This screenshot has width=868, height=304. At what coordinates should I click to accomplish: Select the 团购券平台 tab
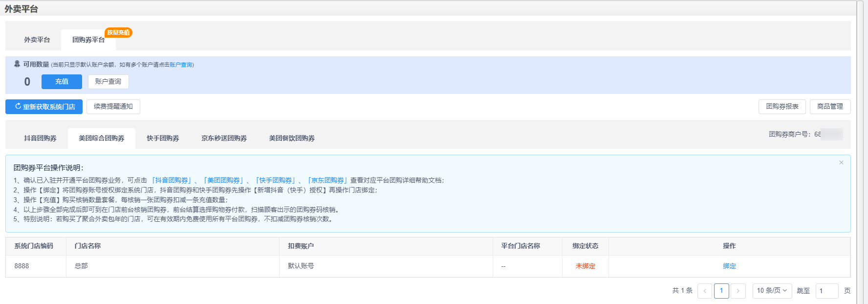coord(88,40)
